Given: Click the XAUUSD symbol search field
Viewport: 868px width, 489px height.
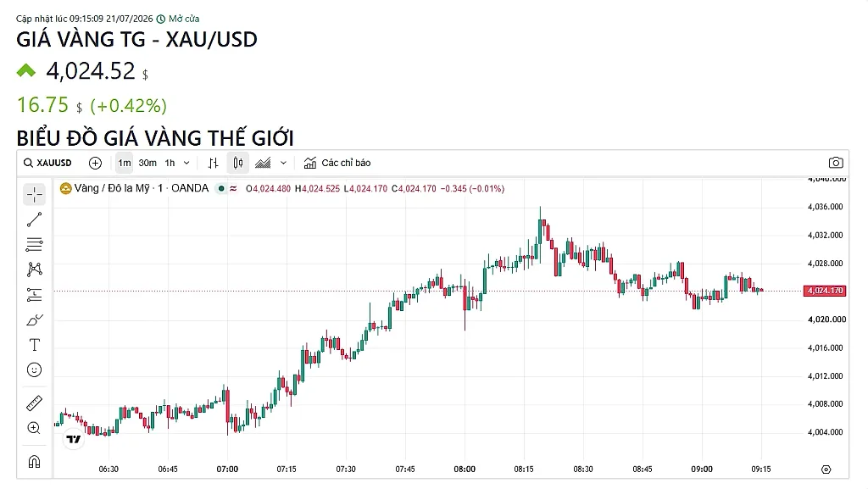Looking at the screenshot, I should tap(47, 163).
